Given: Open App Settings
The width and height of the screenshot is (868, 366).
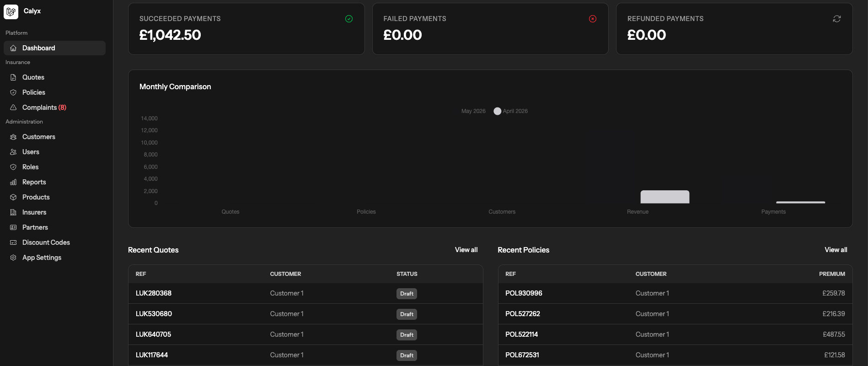Looking at the screenshot, I should (54, 258).
